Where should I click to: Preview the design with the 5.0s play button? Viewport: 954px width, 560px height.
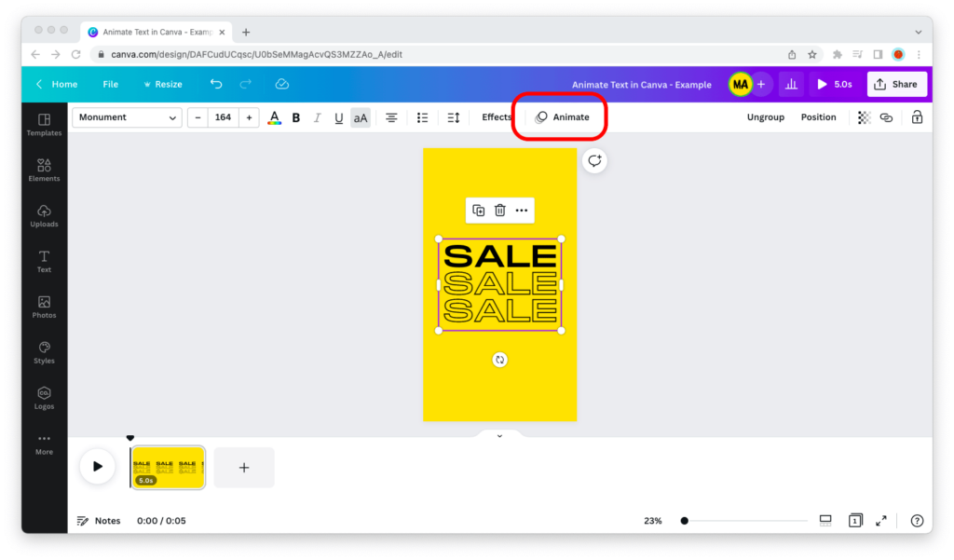coord(835,84)
